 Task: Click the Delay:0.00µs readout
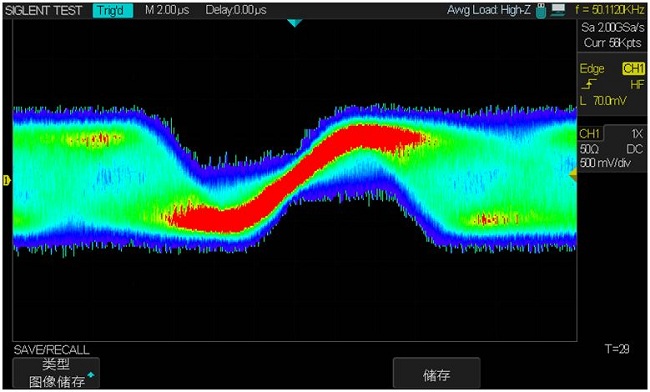236,10
